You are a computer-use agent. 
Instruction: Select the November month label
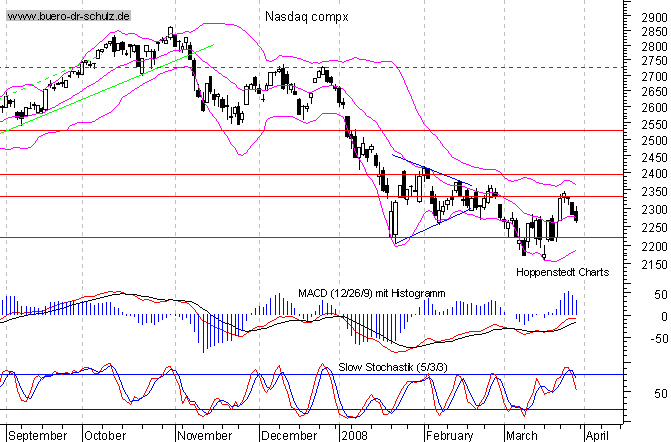point(205,436)
